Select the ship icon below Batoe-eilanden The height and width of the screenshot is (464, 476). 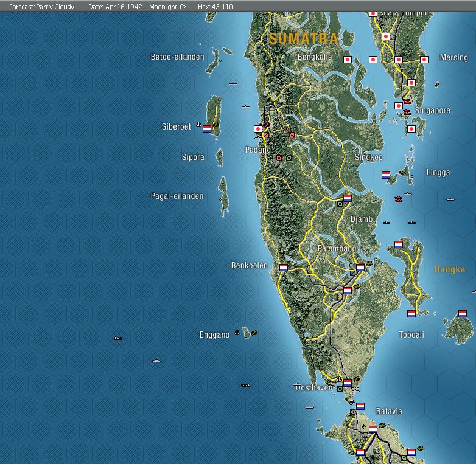[x=233, y=84]
